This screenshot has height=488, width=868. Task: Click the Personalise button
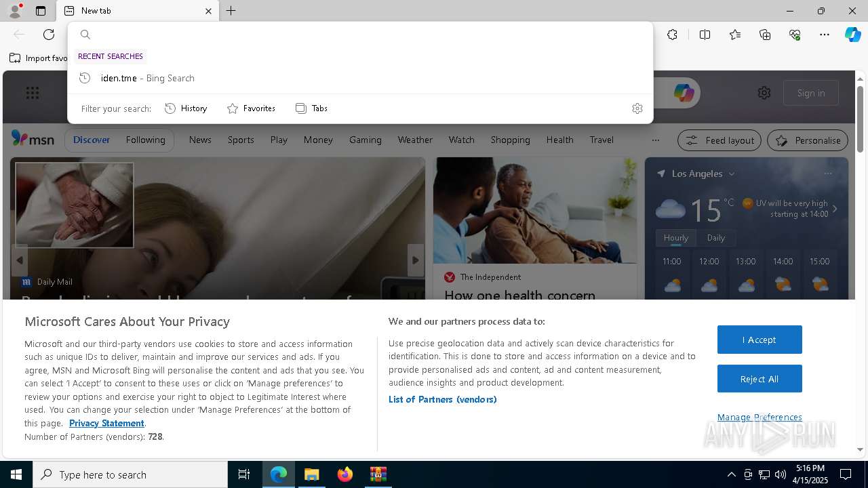[808, 140]
